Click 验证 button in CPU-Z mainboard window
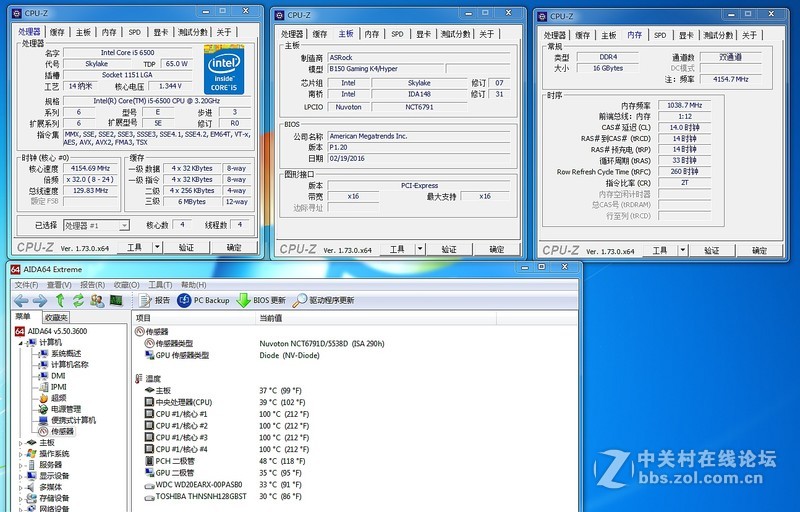This screenshot has height=512, width=800. pos(449,249)
